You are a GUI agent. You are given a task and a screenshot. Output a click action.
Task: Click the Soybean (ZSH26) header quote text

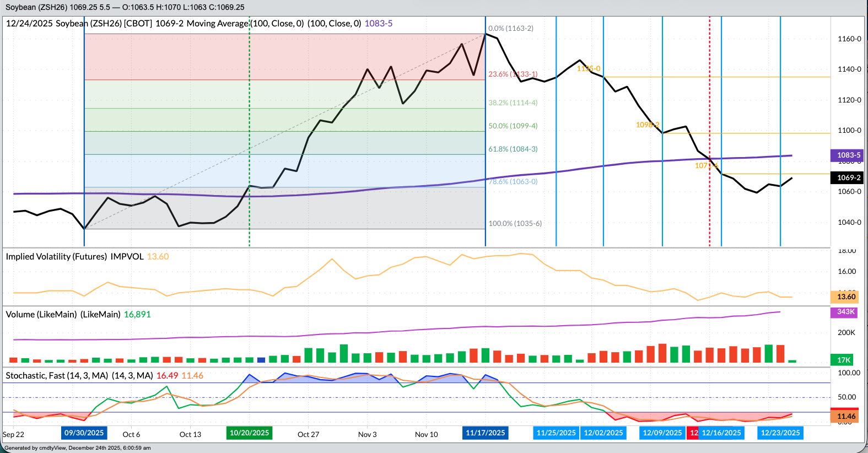(x=125, y=8)
